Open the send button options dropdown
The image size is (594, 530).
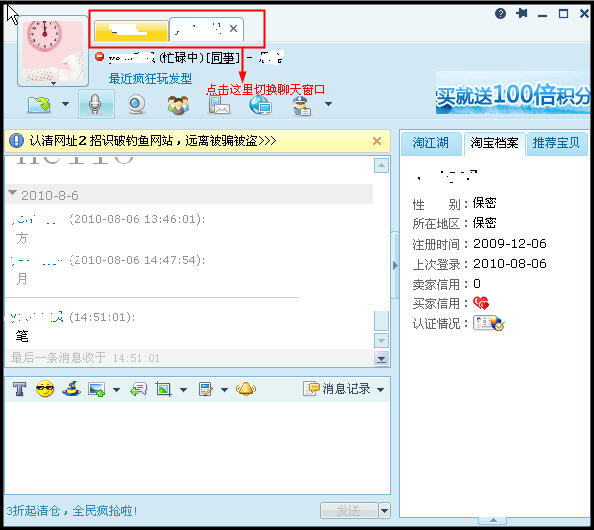(385, 511)
